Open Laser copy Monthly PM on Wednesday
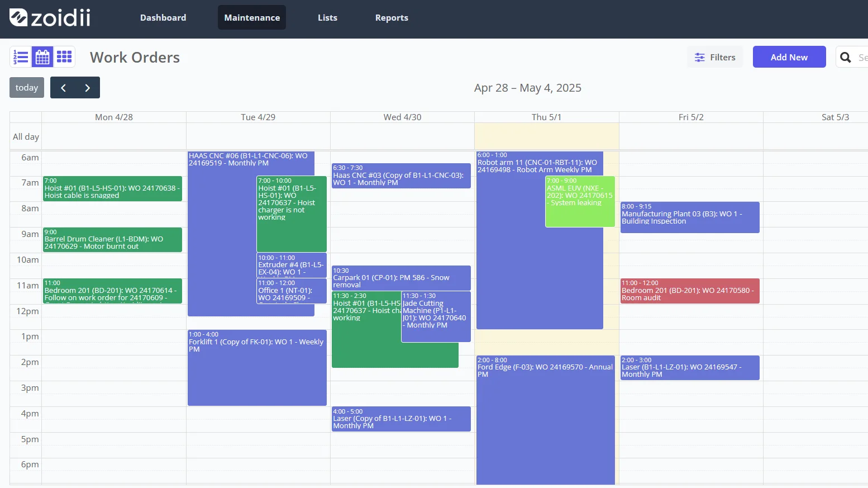868x488 pixels. (x=401, y=419)
